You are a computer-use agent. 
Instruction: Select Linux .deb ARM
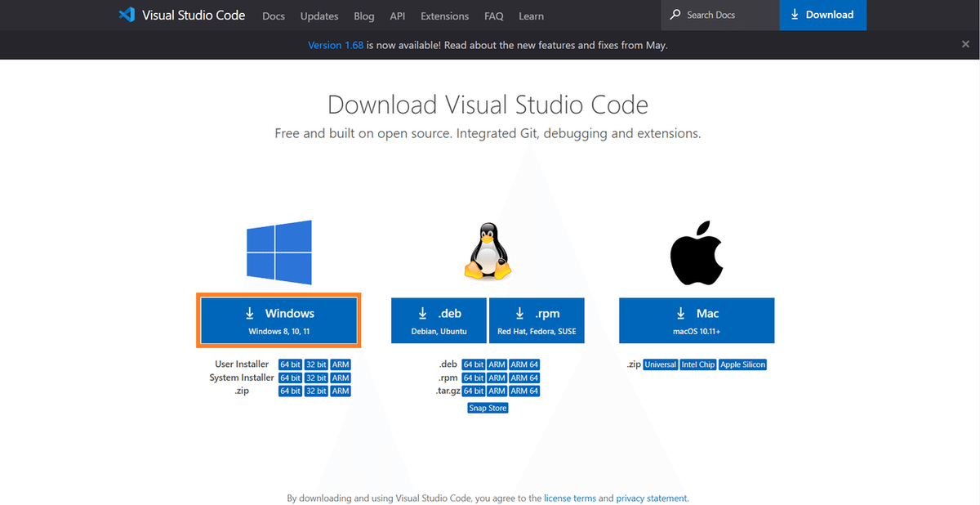coord(497,364)
